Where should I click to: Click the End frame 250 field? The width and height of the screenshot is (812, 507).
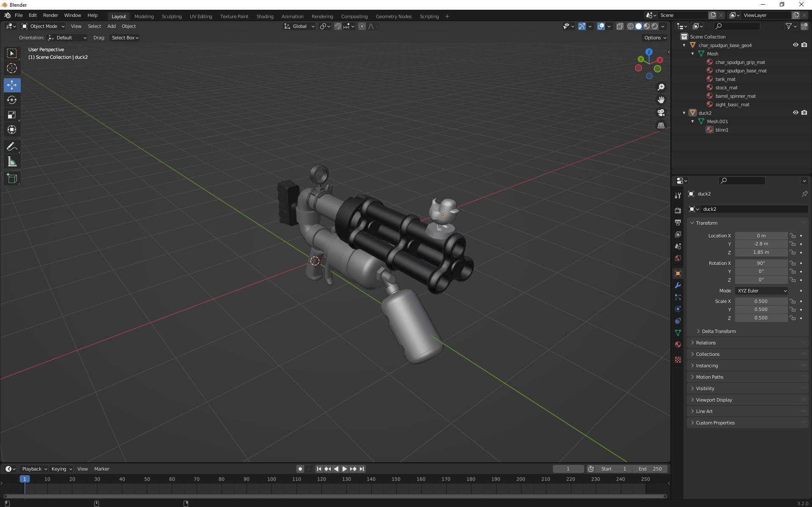(x=650, y=469)
